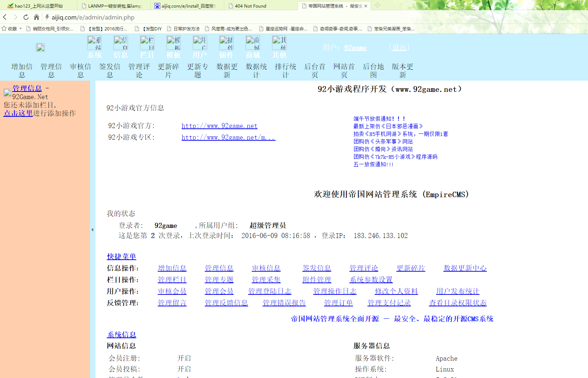Open the 模板 (Template) top menu icon
The image size is (588, 378).
click(174, 43)
